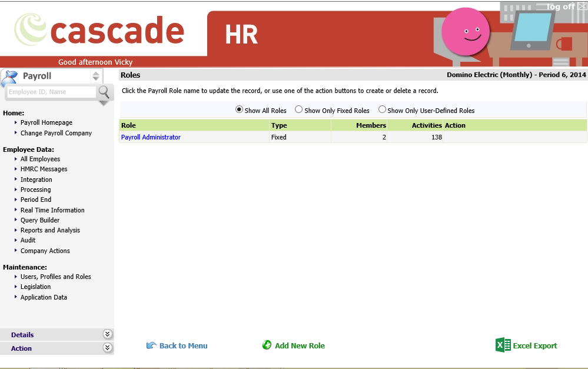The height and width of the screenshot is (369, 588).
Task: Expand the search options arrow below search box
Action: tap(104, 103)
